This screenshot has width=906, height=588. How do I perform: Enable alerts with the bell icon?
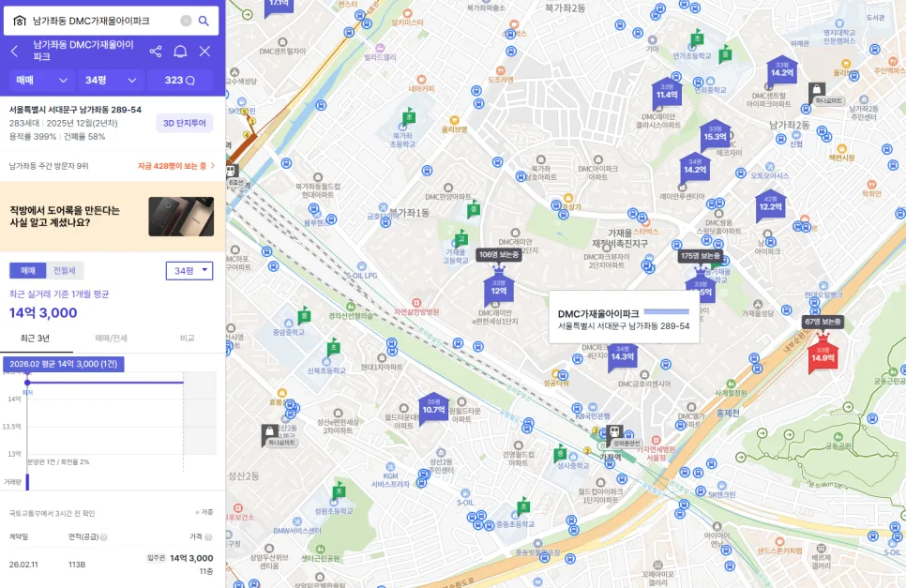coord(180,52)
